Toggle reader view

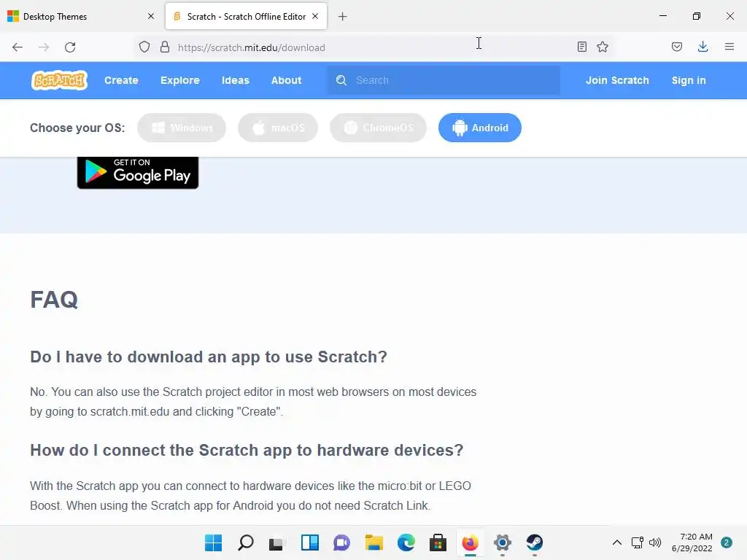[x=581, y=47]
